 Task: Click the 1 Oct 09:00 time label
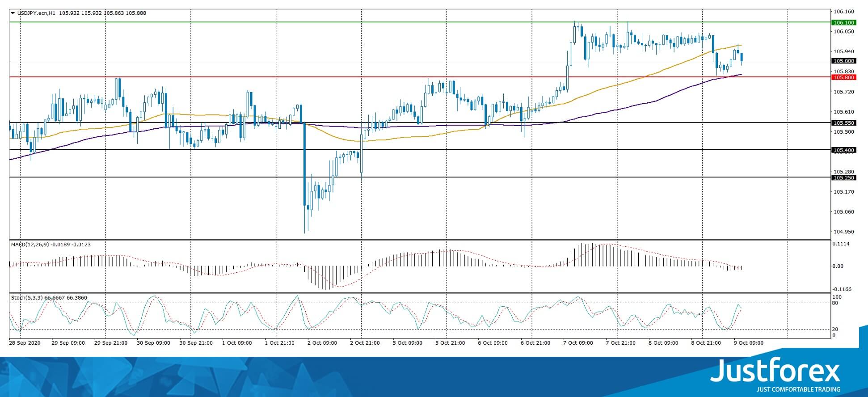(236, 343)
